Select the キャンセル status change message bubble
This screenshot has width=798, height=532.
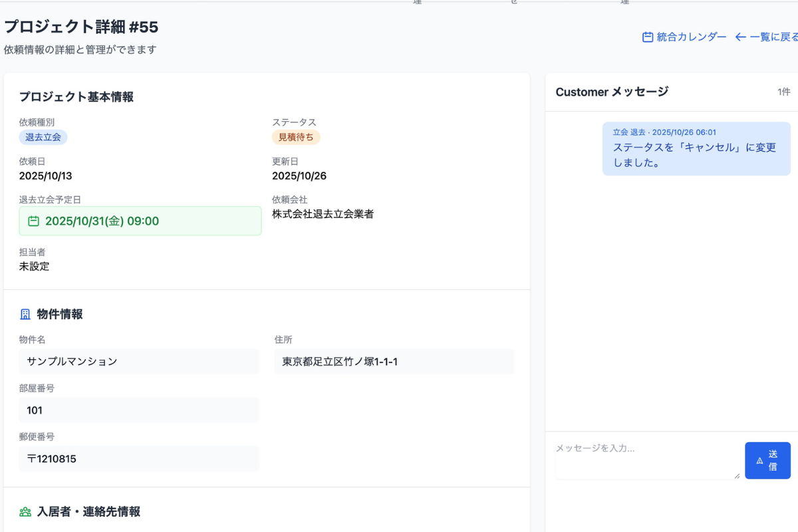696,154
